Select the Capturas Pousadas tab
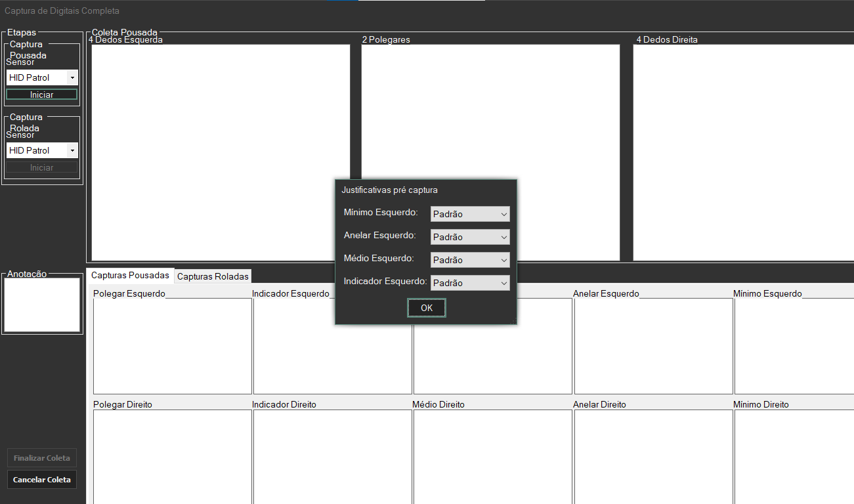Screen dimensions: 854x504 pyautogui.click(x=130, y=276)
